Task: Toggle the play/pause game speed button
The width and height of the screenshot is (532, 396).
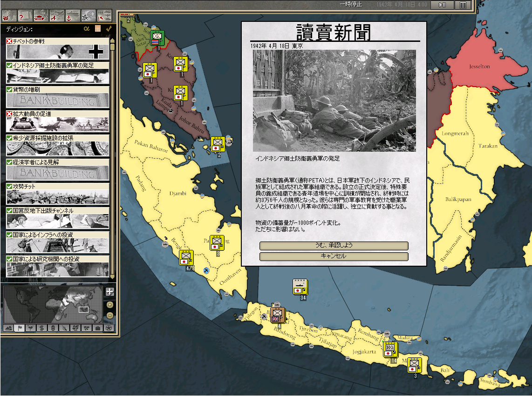Action: [x=443, y=5]
